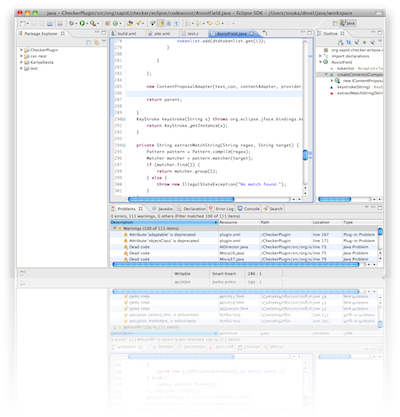
Task: Sort problems by the Resource column header
Action: (x=239, y=222)
